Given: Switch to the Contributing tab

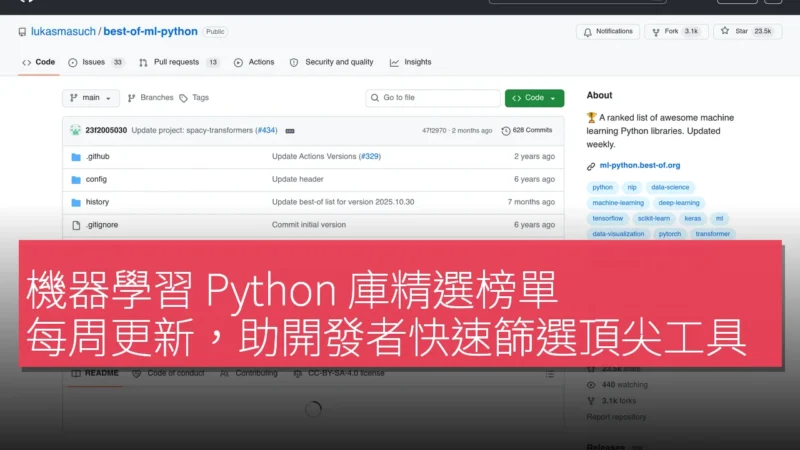Looking at the screenshot, I should [249, 373].
